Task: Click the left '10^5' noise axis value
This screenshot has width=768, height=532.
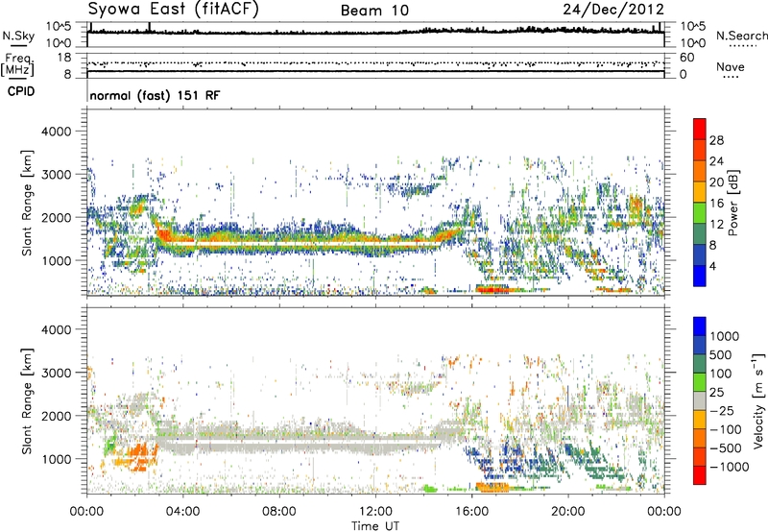Action: (x=59, y=26)
